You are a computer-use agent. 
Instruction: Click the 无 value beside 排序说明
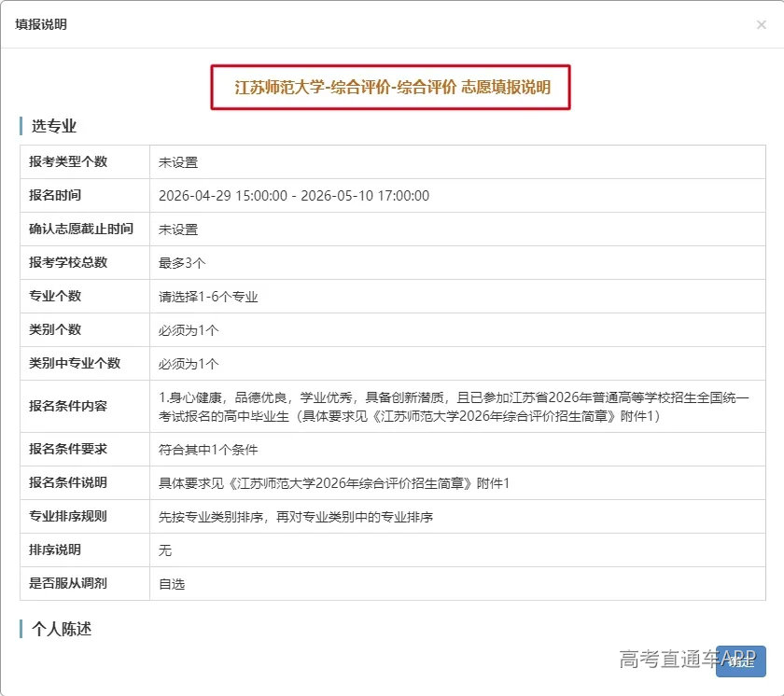[x=165, y=550]
